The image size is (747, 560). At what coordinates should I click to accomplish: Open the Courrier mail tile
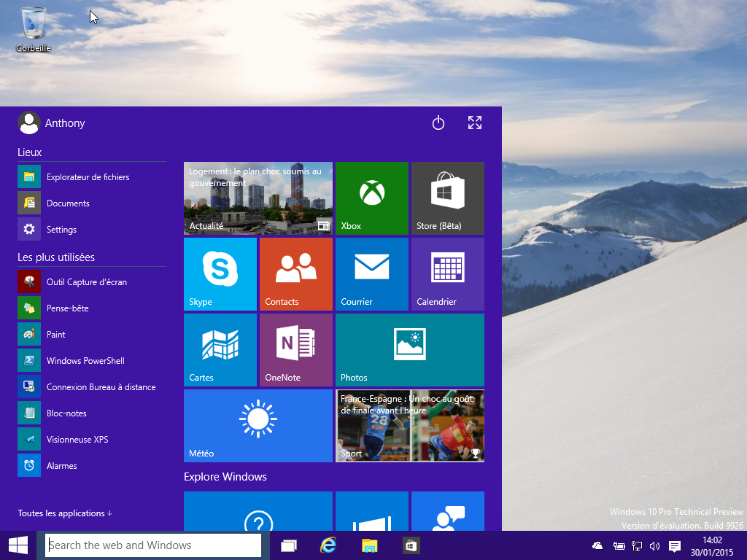click(x=372, y=273)
